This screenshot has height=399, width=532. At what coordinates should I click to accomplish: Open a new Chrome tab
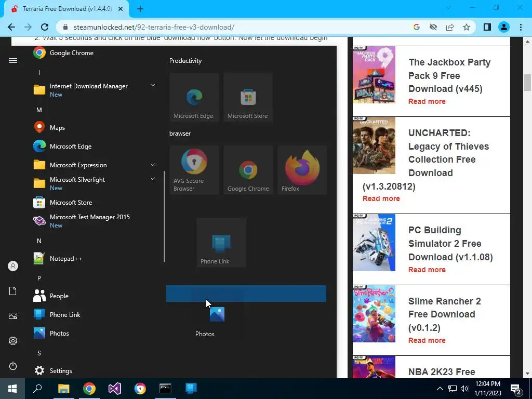tap(140, 9)
